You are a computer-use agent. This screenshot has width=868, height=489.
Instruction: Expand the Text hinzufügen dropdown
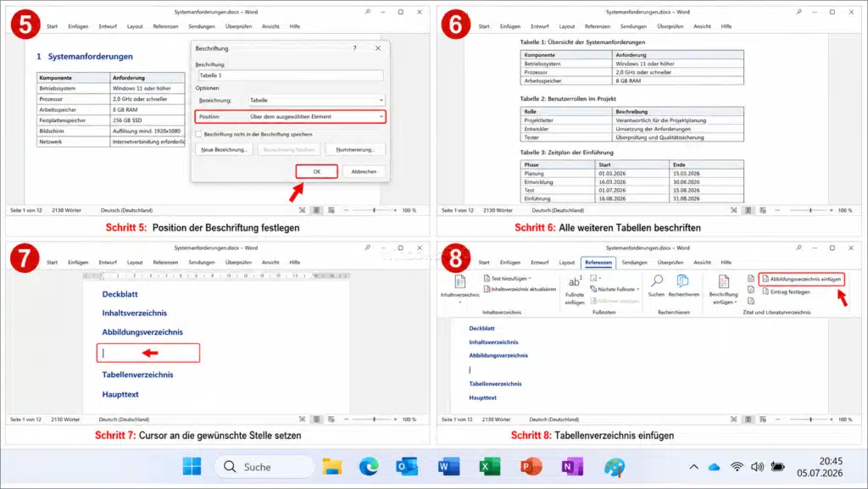pyautogui.click(x=530, y=278)
